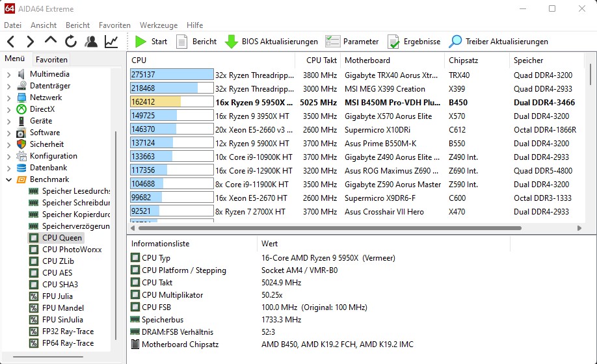Click the Ergebnisse checkmark icon
597x364 pixels.
click(393, 42)
